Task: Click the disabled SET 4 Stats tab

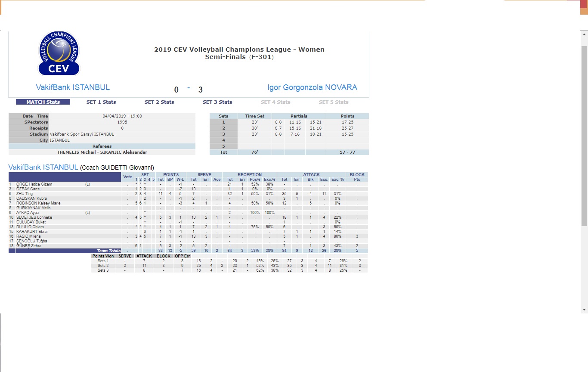Action: (x=275, y=102)
